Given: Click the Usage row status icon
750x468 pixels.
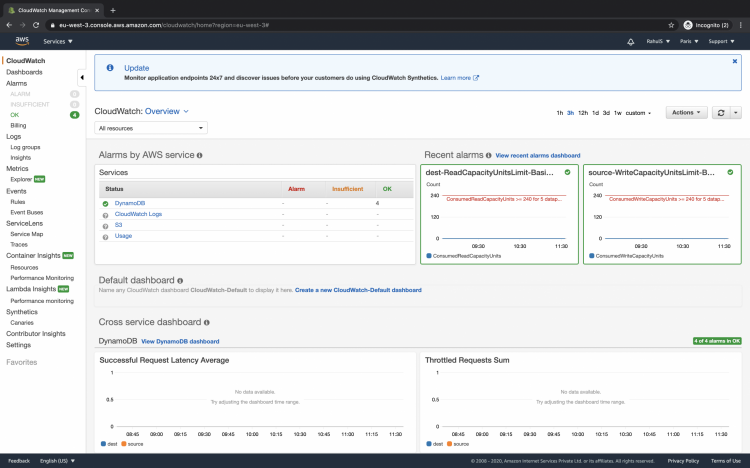Looking at the screenshot, I should pos(105,237).
